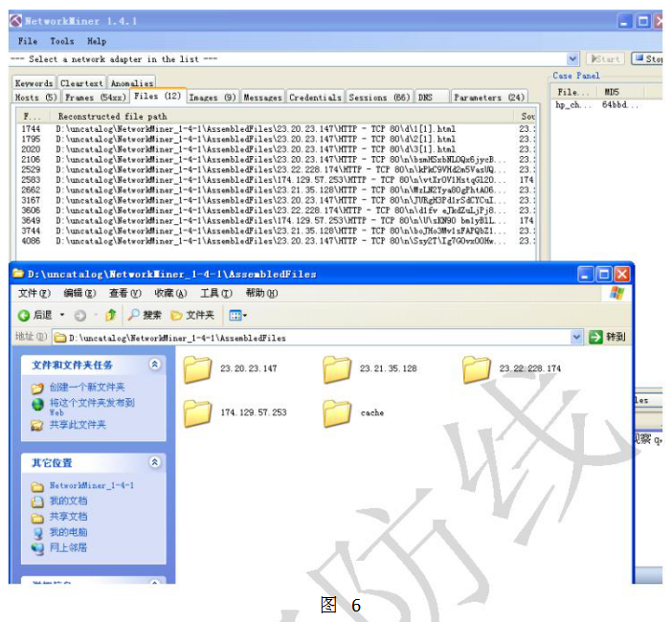Go to NetworkMiner_1-4-1 folder link
Image resolution: width=672 pixels, height=622 pixels.
pos(92,485)
